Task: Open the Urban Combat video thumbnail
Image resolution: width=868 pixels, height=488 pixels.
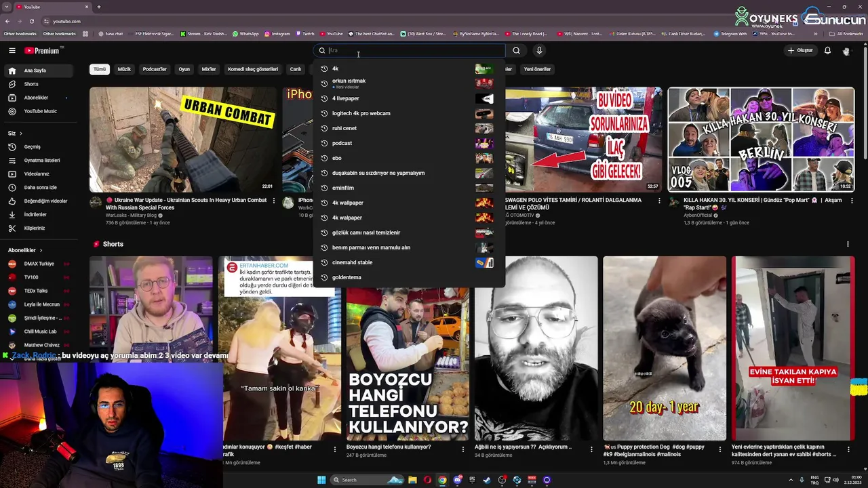Action: click(x=183, y=140)
